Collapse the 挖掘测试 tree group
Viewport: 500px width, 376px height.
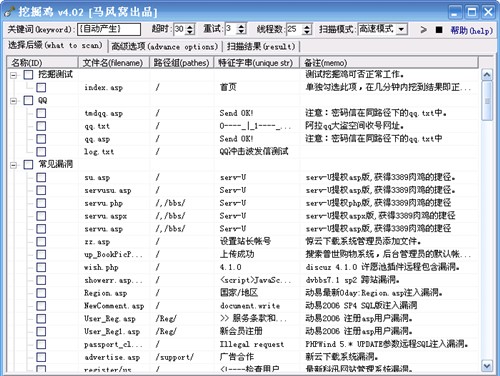(13, 75)
